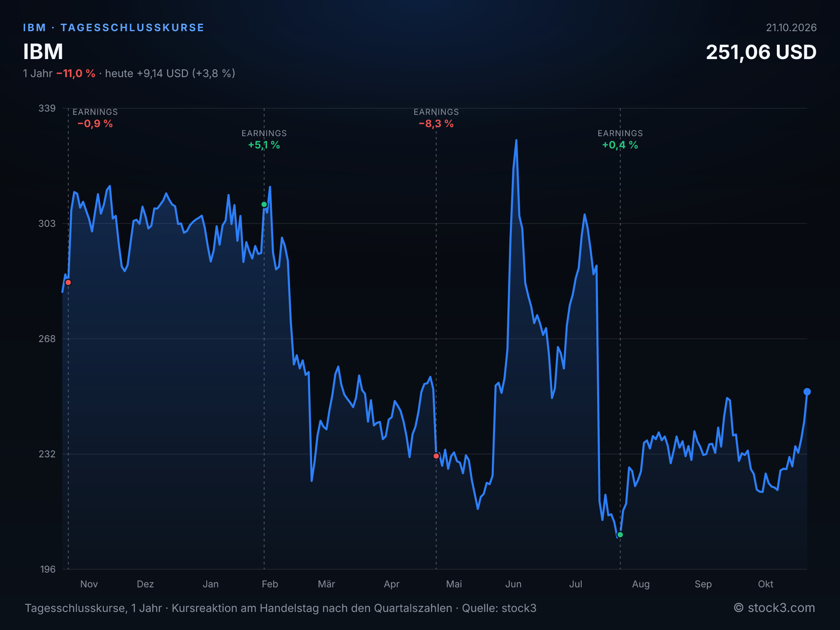Viewport: 840px width, 630px height.
Task: Click the EARNINGS label above +0,4 %
Action: 620,133
